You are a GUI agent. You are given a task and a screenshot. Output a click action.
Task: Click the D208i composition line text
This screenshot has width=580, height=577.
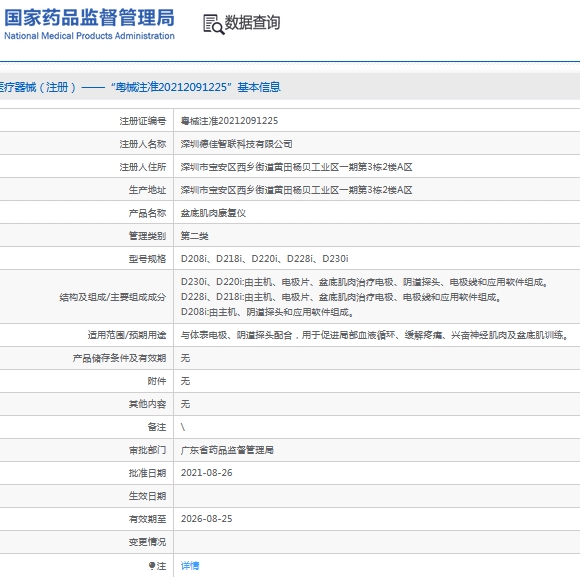[267, 312]
